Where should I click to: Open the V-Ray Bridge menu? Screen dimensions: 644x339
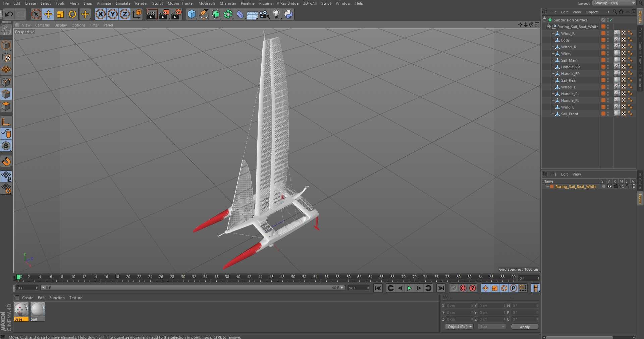coord(287,3)
